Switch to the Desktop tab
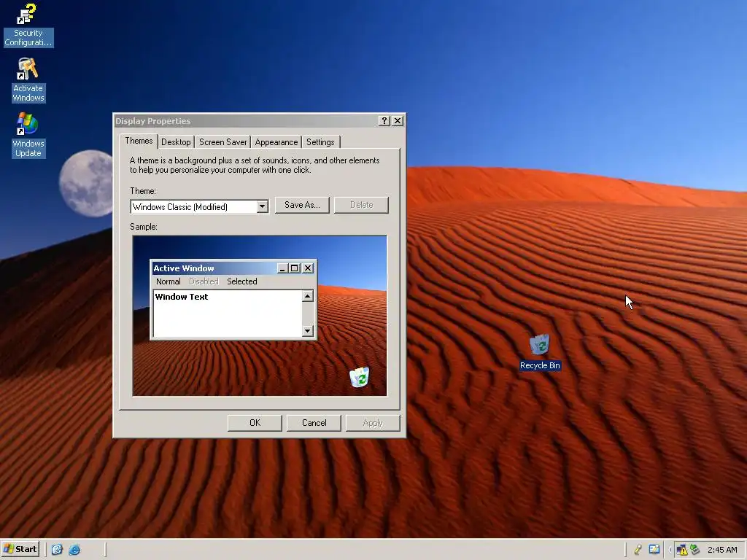 click(176, 142)
